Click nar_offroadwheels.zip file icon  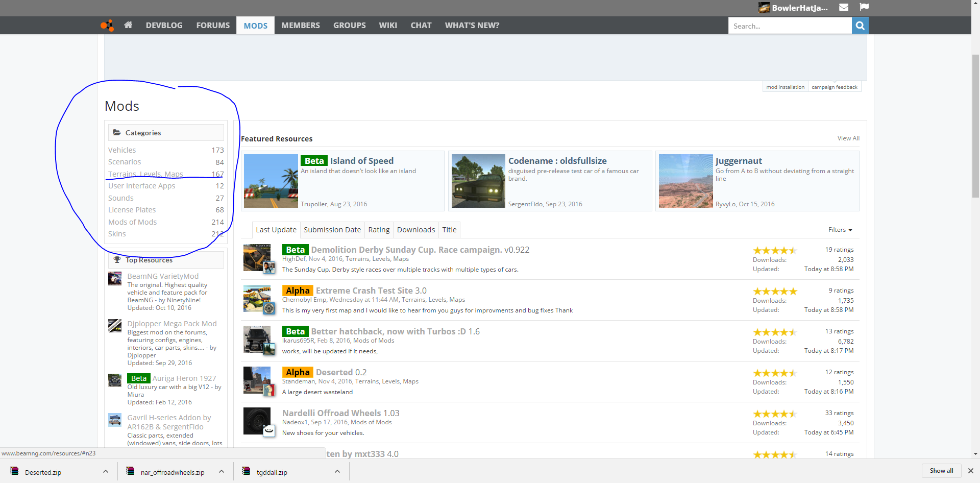tap(130, 471)
